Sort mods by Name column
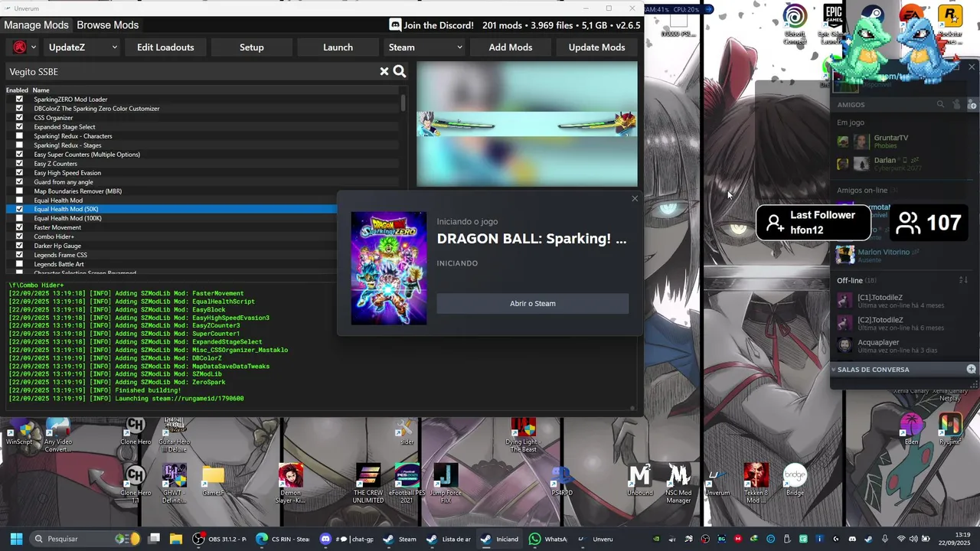The height and width of the screenshot is (551, 980). click(41, 90)
